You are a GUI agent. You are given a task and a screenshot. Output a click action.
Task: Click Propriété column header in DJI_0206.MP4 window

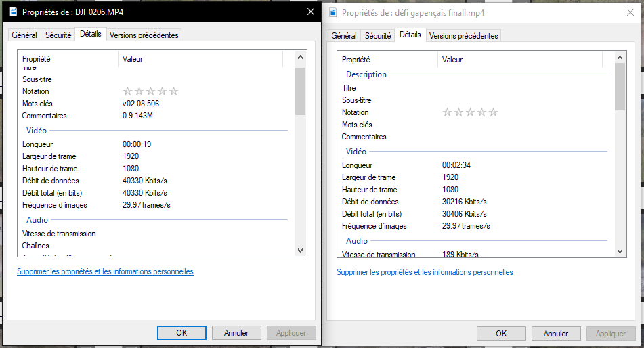[x=68, y=59]
